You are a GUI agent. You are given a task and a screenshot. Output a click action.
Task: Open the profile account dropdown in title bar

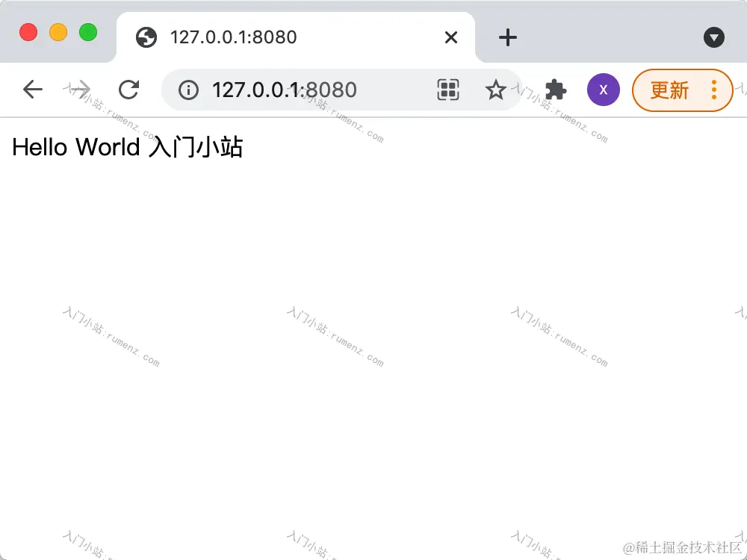pyautogui.click(x=714, y=37)
